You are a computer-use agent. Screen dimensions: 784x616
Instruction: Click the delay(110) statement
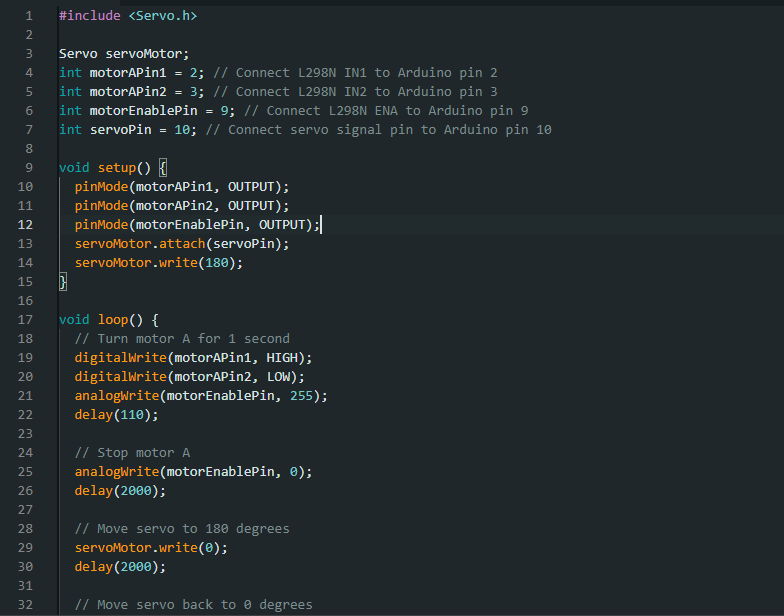point(116,415)
